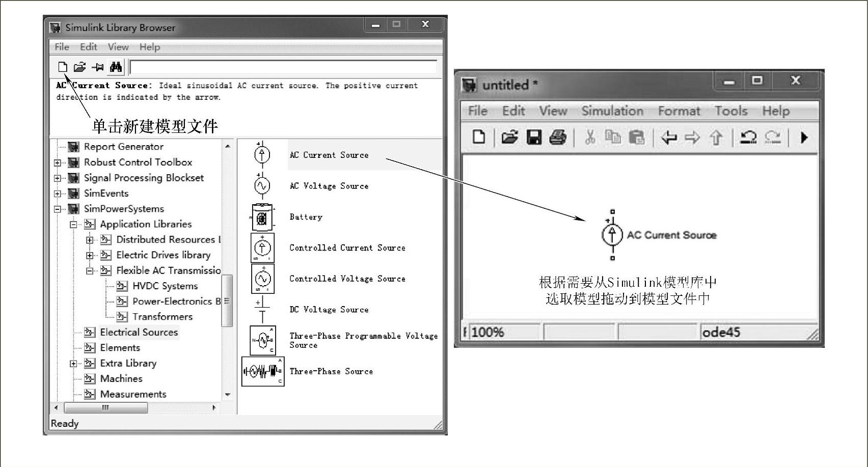
Task: Click the binoculars search icon
Action: tap(116, 67)
